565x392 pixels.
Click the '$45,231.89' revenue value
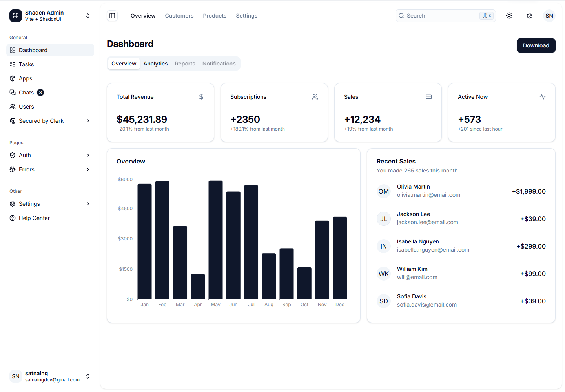pos(142,119)
